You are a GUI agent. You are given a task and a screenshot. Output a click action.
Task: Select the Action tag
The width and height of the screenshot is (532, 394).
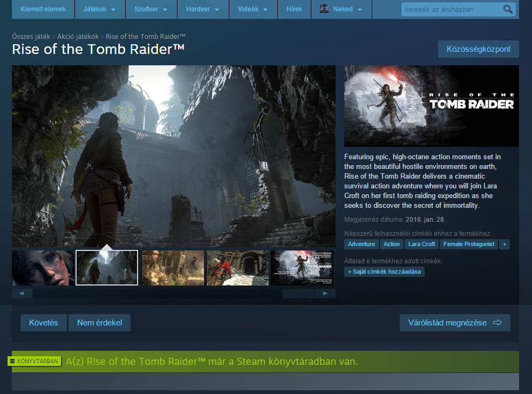click(392, 244)
